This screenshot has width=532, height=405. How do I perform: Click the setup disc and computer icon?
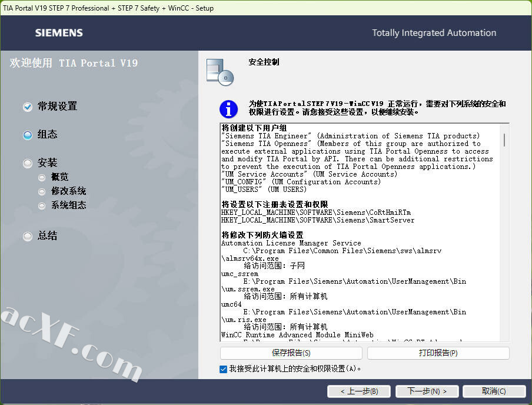[x=220, y=72]
